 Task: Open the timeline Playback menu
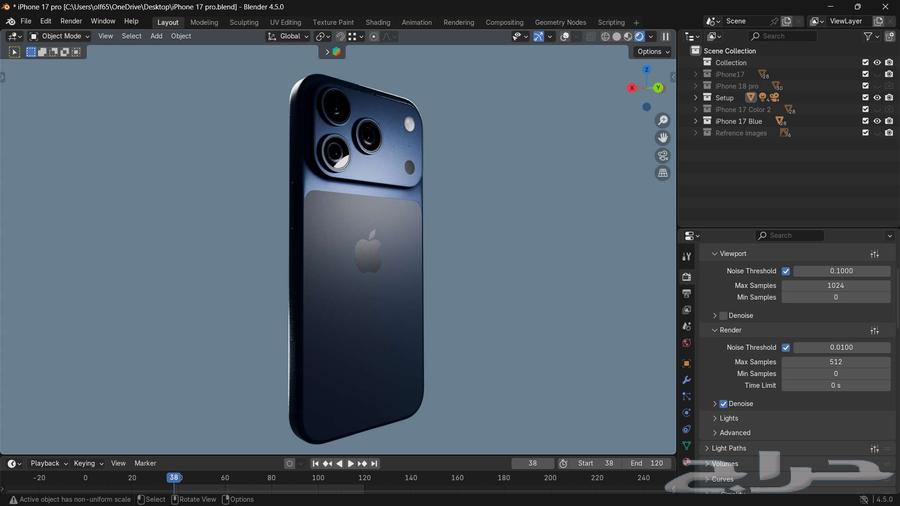click(48, 464)
